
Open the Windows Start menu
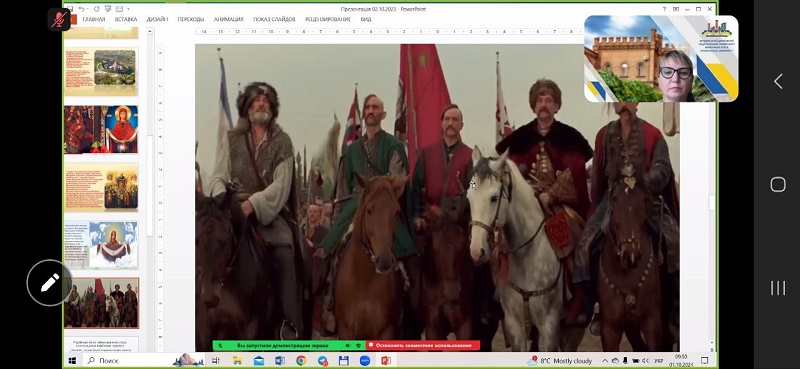[x=72, y=361]
